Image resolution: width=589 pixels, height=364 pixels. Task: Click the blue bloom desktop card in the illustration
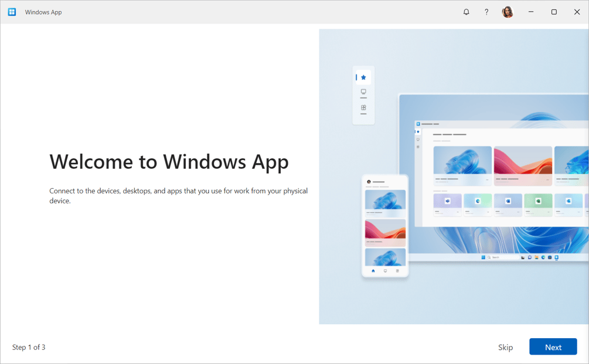pyautogui.click(x=462, y=165)
